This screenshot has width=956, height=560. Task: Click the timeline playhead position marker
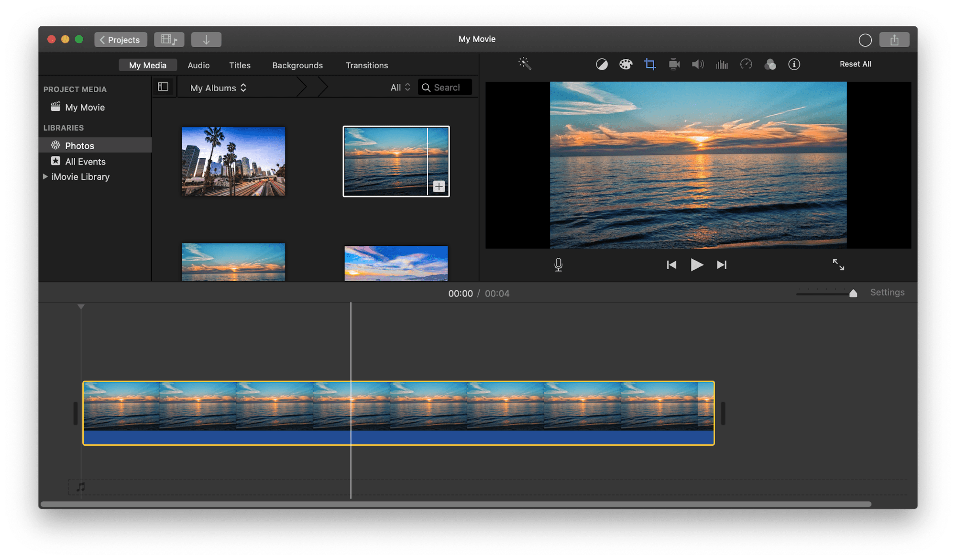[x=81, y=306]
